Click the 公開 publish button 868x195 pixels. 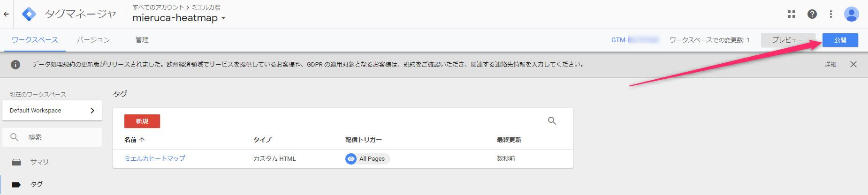(840, 40)
